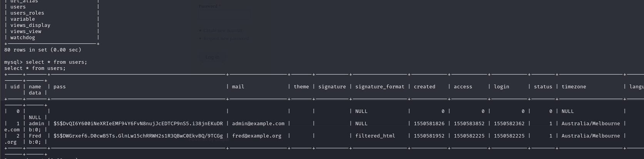Click the mysql 'select * from users;' prompt line
This screenshot has height=159, width=644.
coord(46,62)
